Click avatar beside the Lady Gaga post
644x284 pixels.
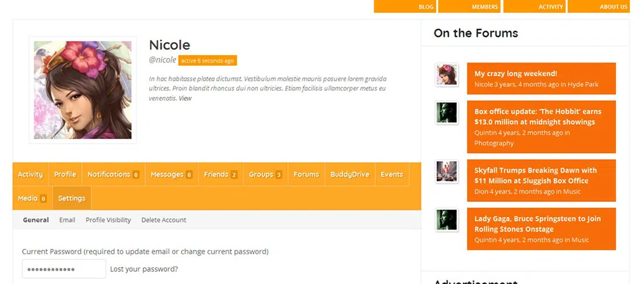point(447,220)
